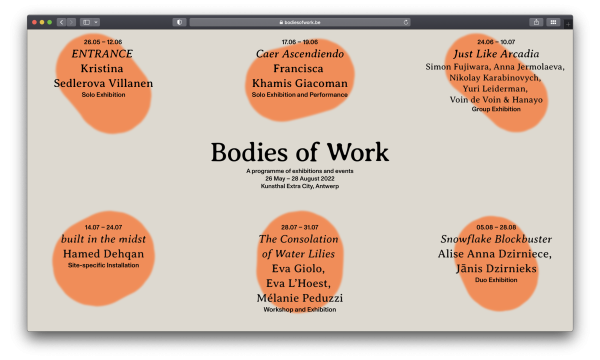Add a new tab with plus button

pyautogui.click(x=568, y=24)
